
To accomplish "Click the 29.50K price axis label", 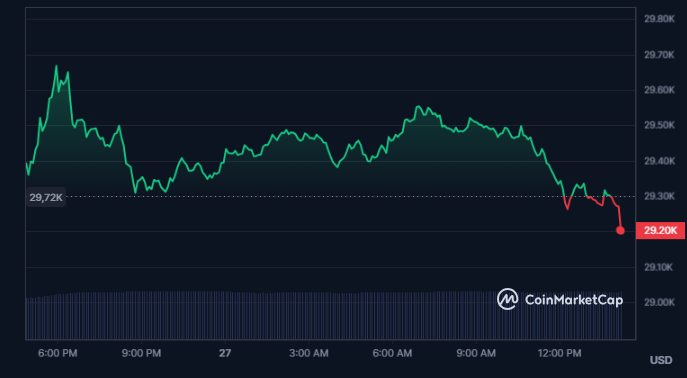I will pyautogui.click(x=659, y=125).
